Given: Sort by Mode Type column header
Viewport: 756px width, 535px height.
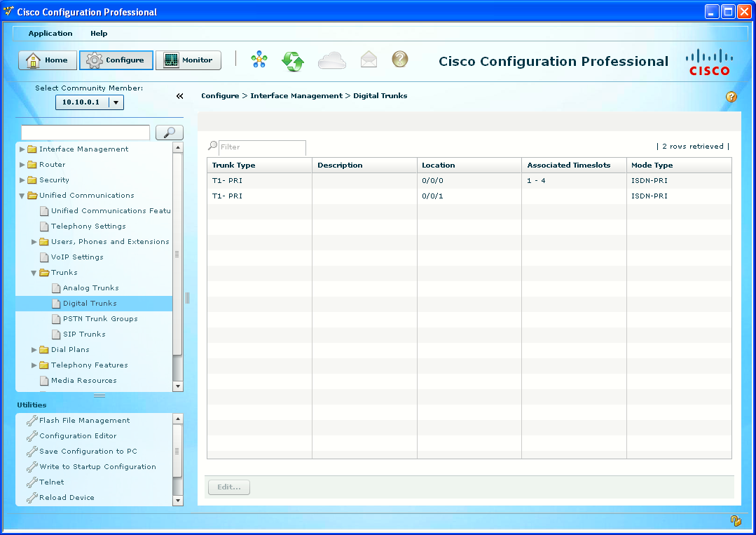Looking at the screenshot, I should pos(679,165).
